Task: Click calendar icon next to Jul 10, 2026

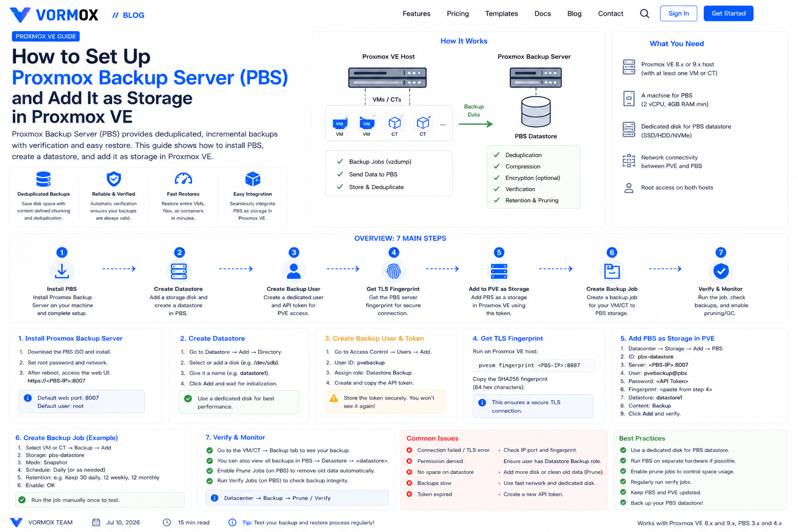Action: 96,522
